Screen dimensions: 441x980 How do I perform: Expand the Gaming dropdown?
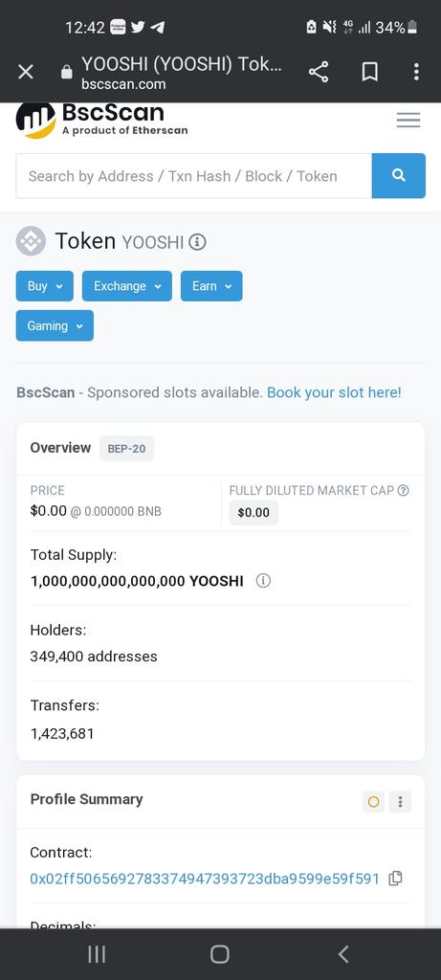click(55, 325)
